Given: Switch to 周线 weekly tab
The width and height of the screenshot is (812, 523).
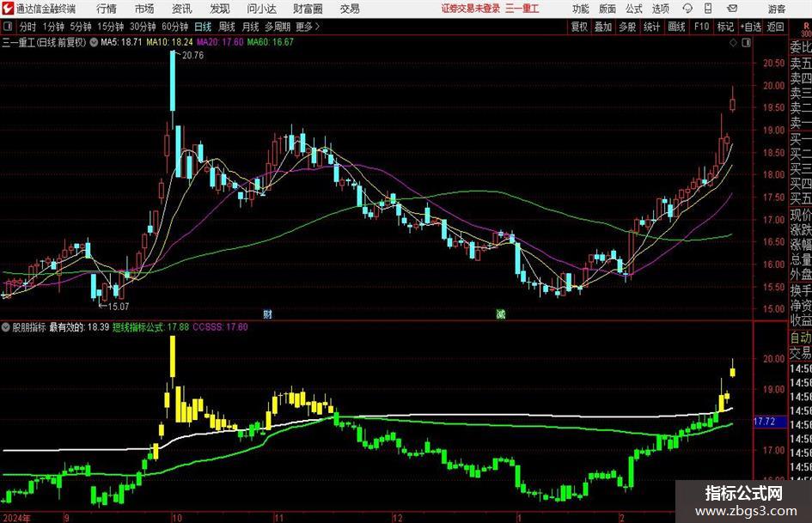Looking at the screenshot, I should (226, 27).
